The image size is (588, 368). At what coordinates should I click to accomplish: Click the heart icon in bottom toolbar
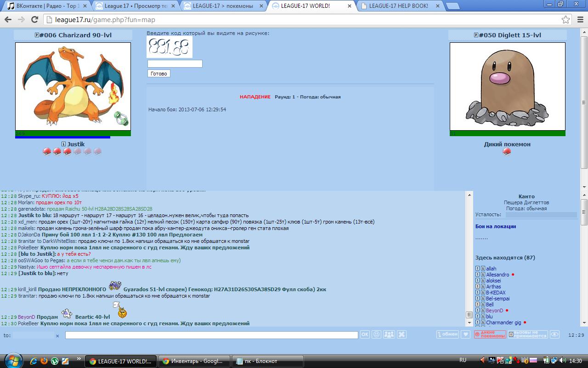click(x=465, y=334)
